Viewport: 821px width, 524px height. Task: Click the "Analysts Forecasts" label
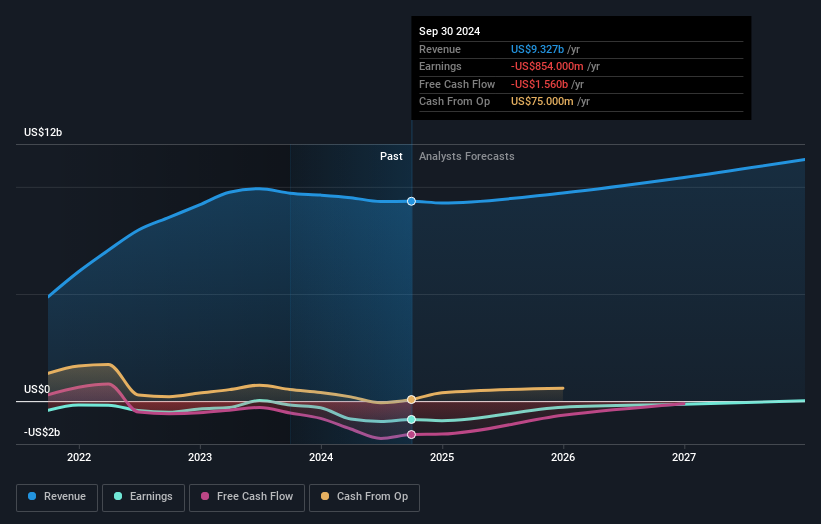tap(467, 156)
